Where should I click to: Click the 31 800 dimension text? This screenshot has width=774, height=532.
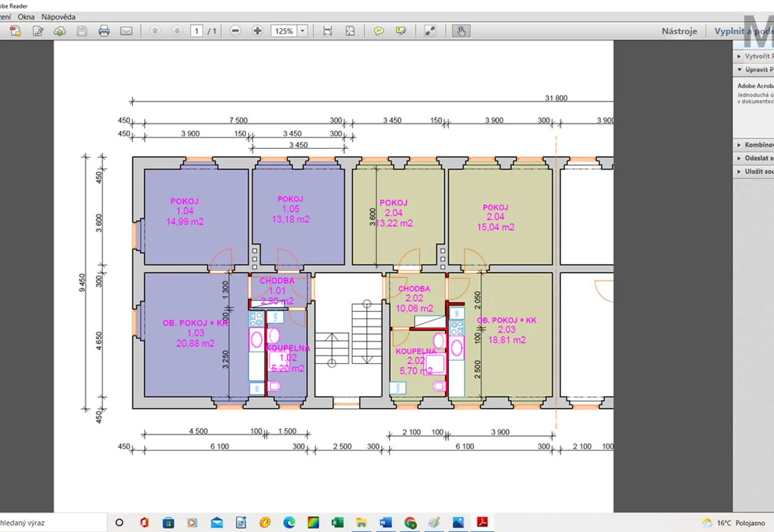point(556,98)
